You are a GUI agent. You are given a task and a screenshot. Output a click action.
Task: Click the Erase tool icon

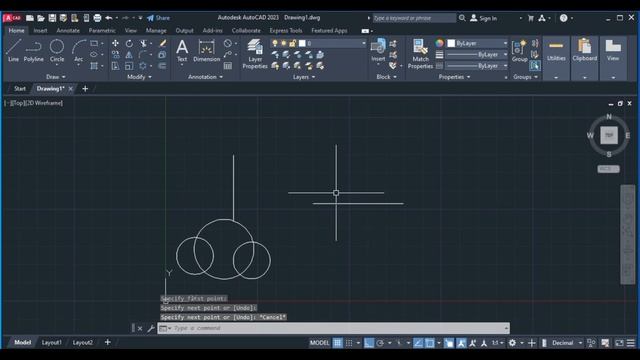[162, 43]
